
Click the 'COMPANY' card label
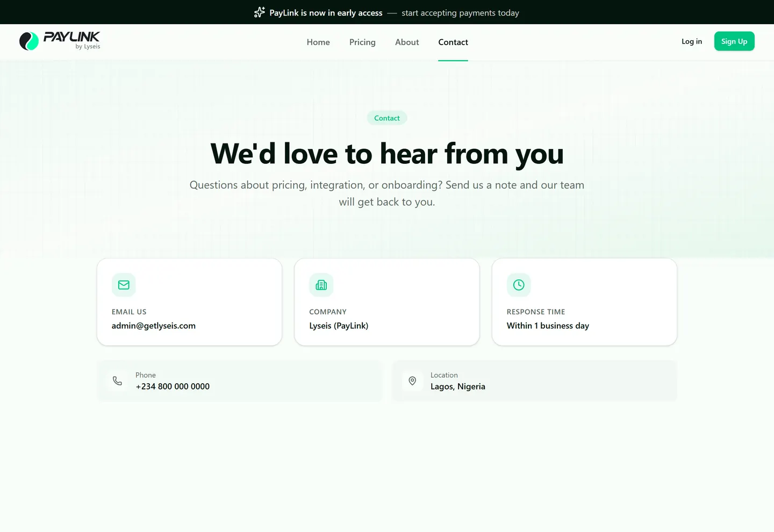click(328, 312)
